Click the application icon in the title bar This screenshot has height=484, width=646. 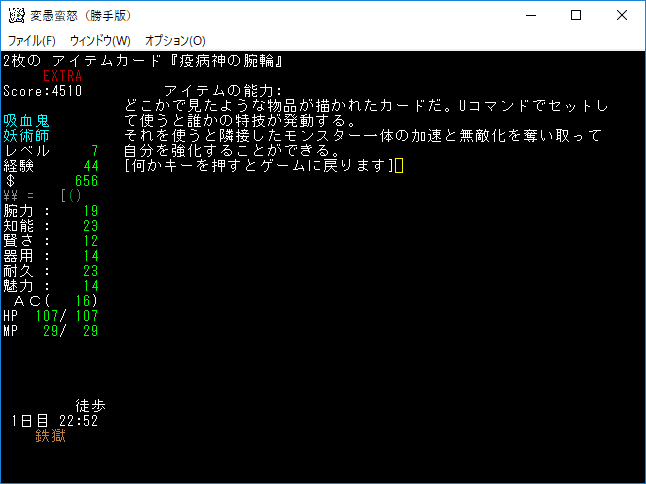point(16,15)
